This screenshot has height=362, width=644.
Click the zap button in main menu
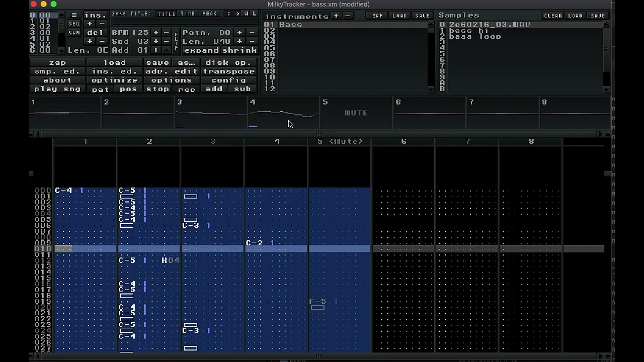pyautogui.click(x=57, y=63)
